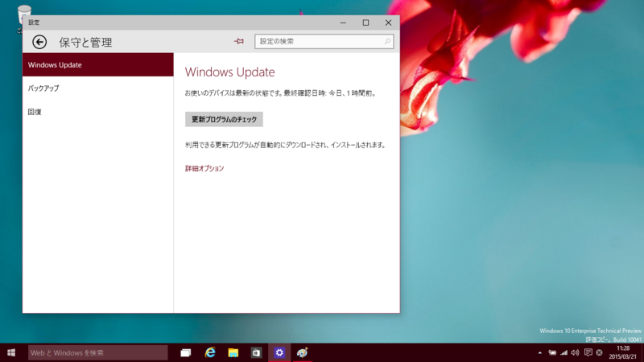
Task: Open the clock showing 11:28
Action: [622, 352]
